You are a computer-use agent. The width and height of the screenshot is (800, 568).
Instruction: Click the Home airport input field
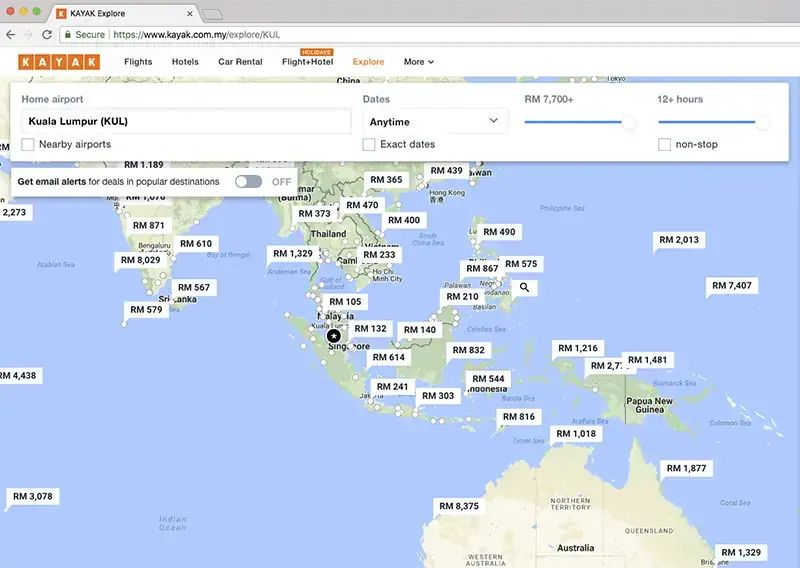186,121
